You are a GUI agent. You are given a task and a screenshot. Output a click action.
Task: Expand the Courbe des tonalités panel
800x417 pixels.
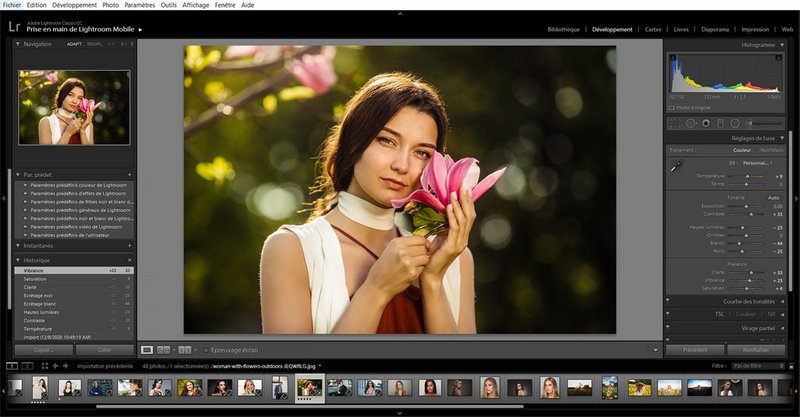(x=782, y=300)
